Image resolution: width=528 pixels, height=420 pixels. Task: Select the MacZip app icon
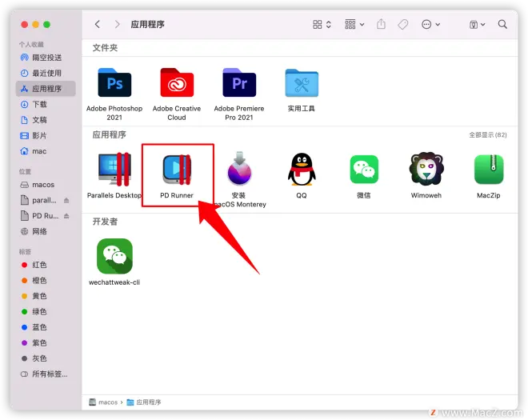pos(489,169)
